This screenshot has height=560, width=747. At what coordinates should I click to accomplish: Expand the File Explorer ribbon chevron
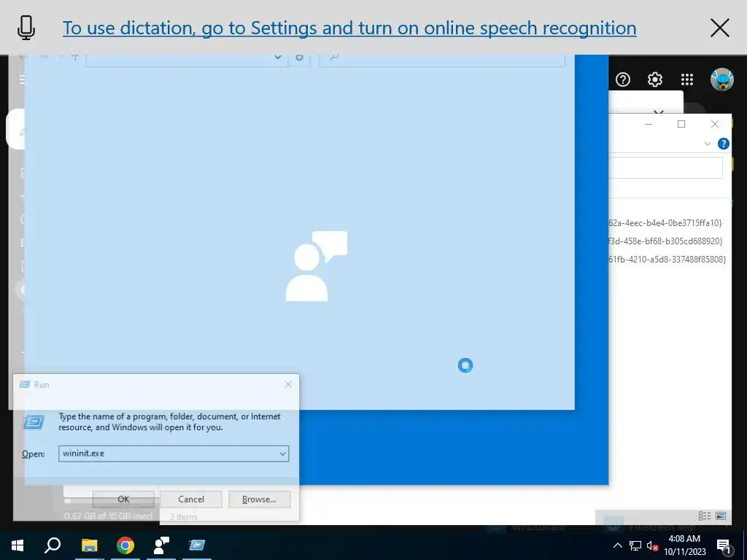coord(708,144)
